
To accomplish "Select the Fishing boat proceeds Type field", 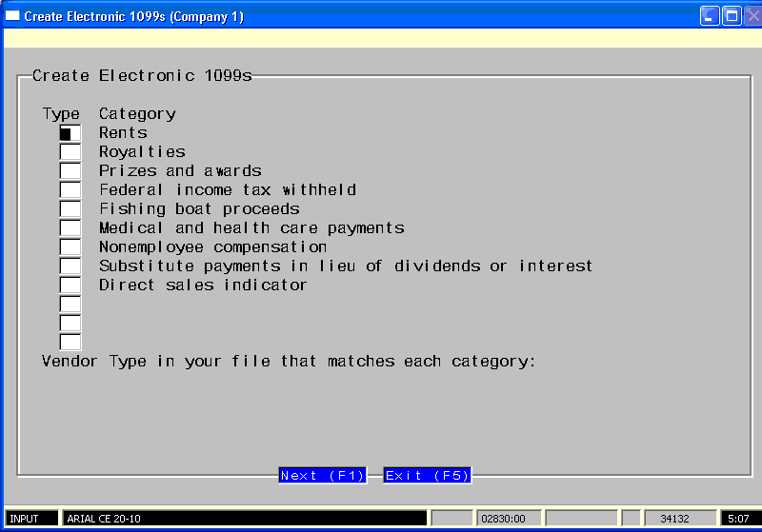I will tap(70, 209).
